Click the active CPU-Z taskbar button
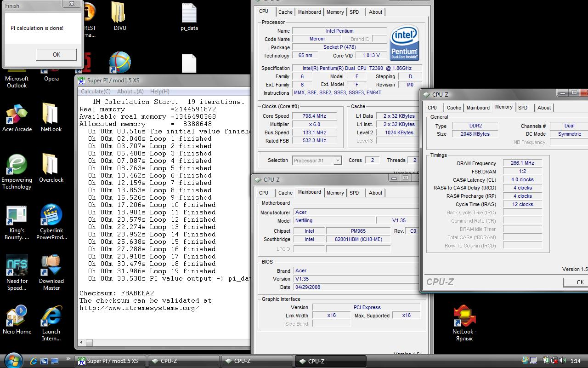 [x=331, y=361]
